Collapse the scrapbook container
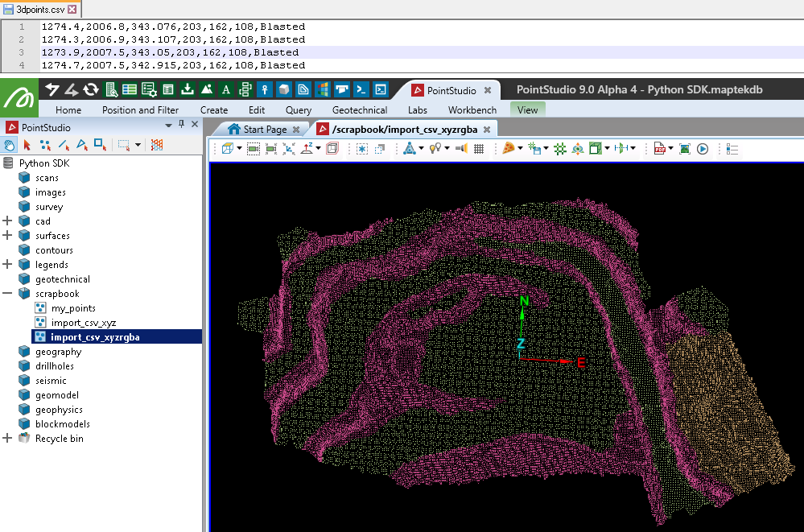 [x=7, y=294]
